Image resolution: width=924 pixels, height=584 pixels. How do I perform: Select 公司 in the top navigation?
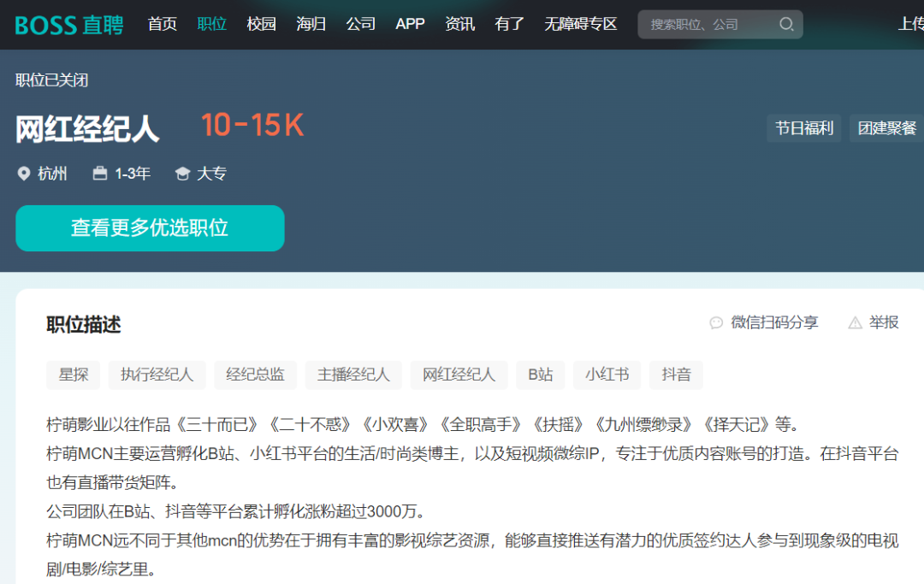pyautogui.click(x=360, y=24)
